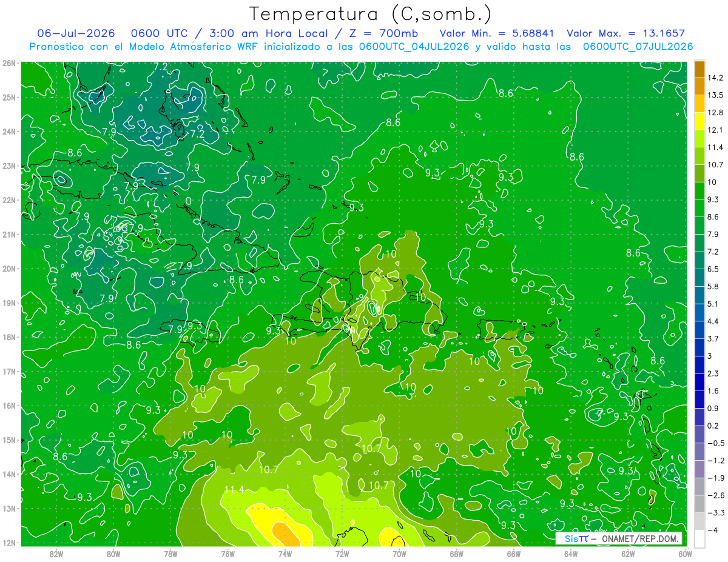
Task: Click the "-4" color scale label
Action: (713, 530)
